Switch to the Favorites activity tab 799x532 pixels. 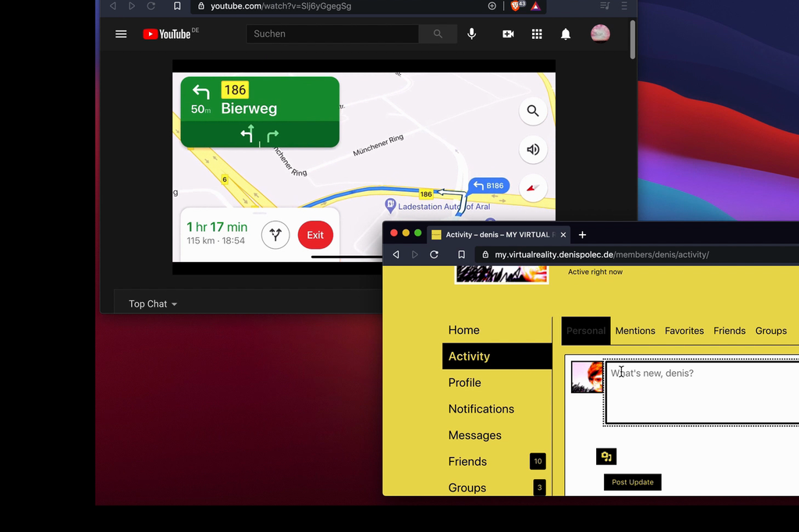point(684,331)
